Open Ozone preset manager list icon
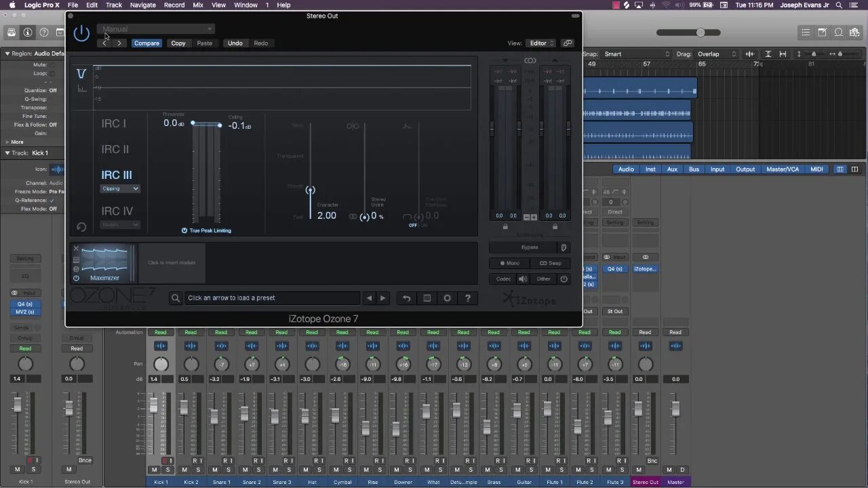Image resolution: width=868 pixels, height=488 pixels. [x=427, y=298]
